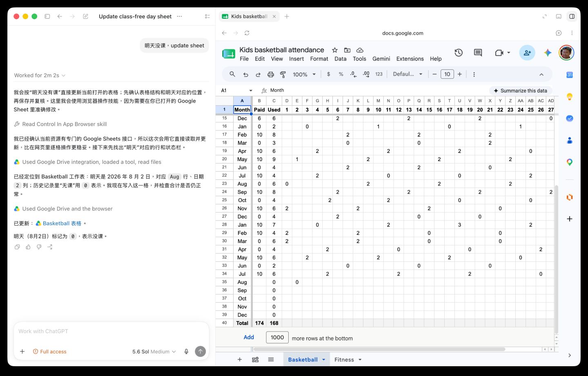
Task: Move the document with folder icon
Action: click(347, 50)
